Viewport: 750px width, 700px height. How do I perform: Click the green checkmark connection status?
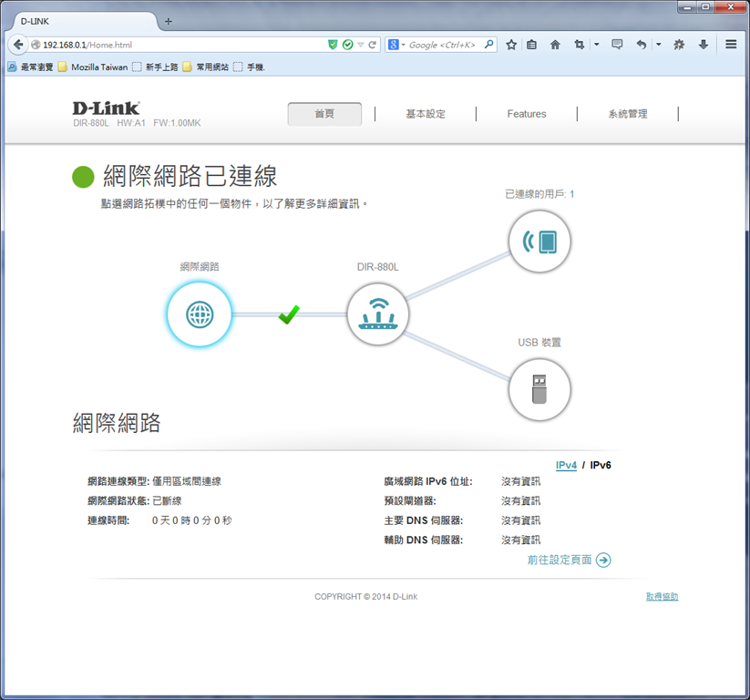coord(289,314)
